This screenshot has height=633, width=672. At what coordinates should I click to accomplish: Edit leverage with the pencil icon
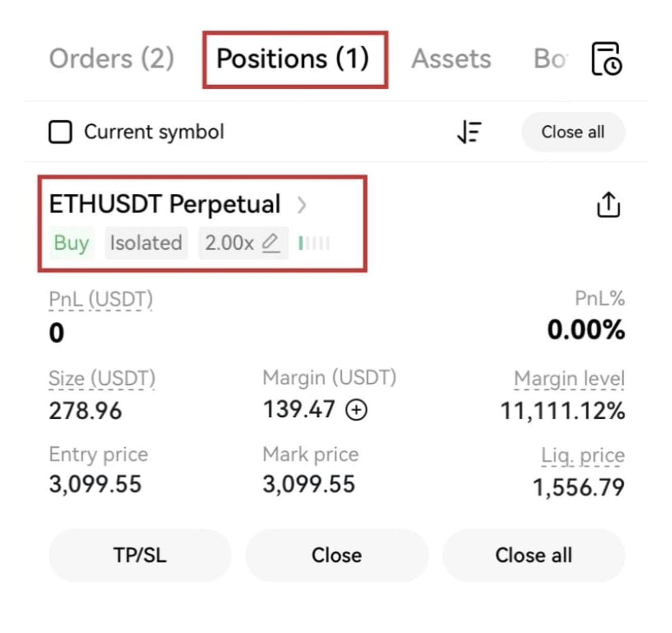pyautogui.click(x=270, y=243)
